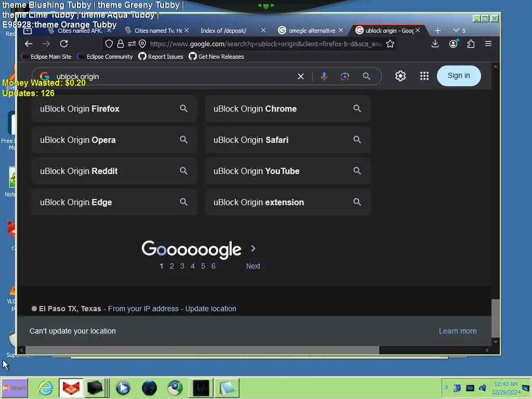Click the location permission pin icon
This screenshot has height=399, width=532.
point(142,44)
